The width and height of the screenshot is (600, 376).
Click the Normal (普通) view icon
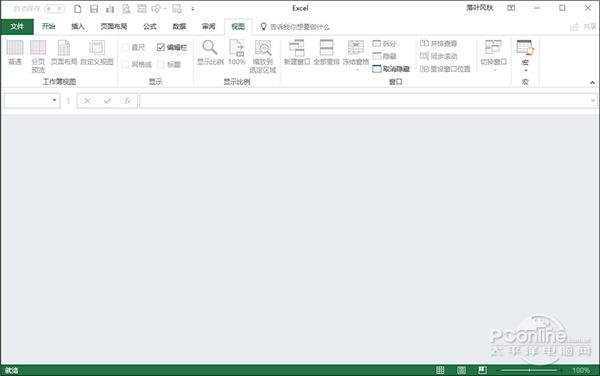click(x=15, y=48)
